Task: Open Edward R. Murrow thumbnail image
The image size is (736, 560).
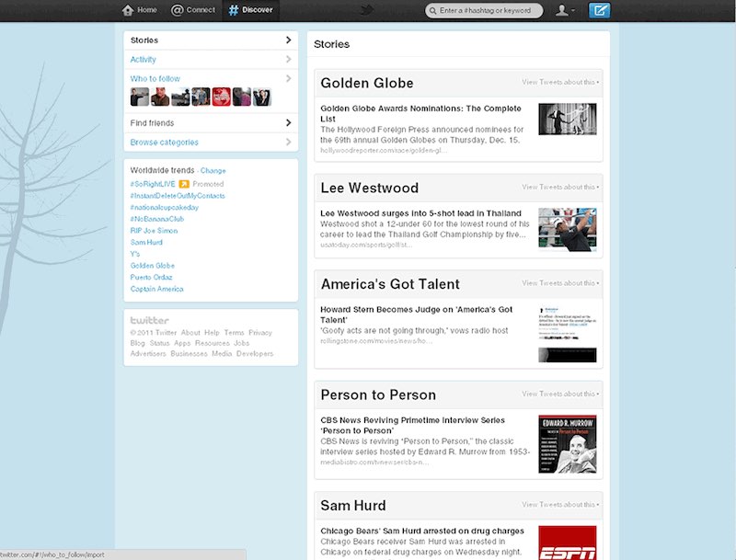Action: click(568, 444)
